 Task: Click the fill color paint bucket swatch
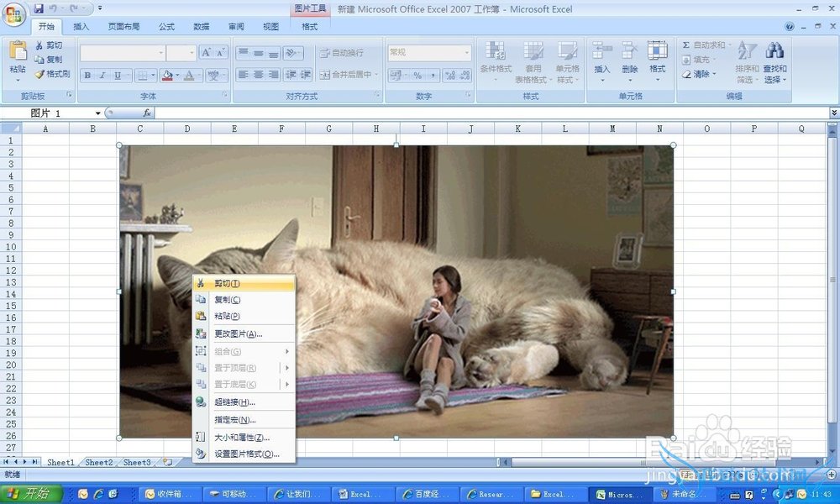point(166,76)
